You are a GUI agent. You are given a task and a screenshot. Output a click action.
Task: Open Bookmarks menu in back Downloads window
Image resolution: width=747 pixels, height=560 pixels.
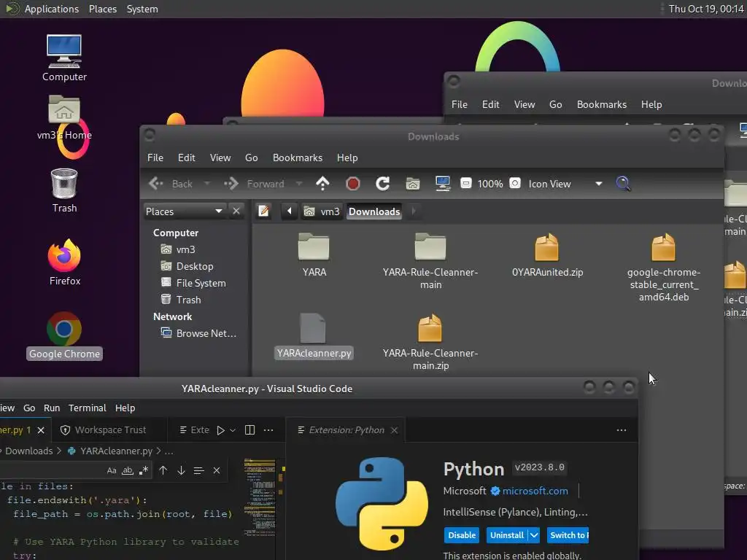601,104
